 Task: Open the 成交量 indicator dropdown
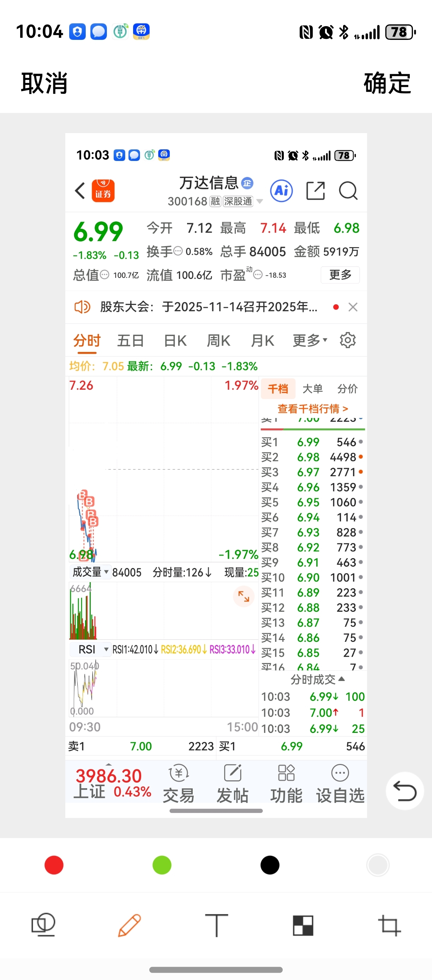click(90, 572)
